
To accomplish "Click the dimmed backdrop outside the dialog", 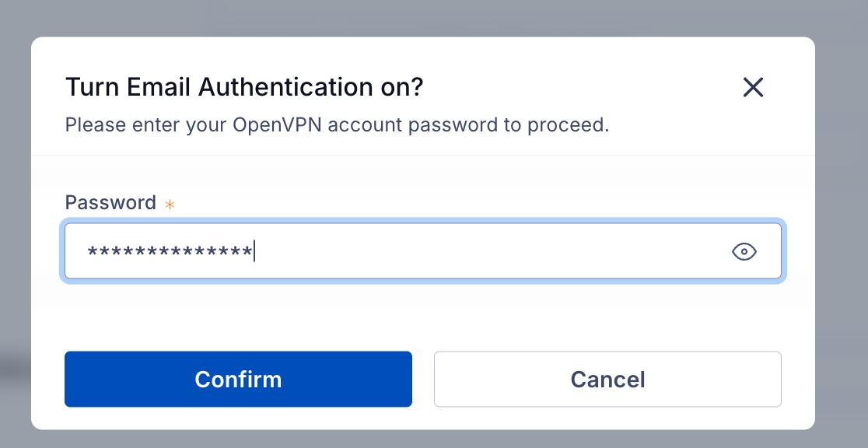I will [x=842, y=222].
